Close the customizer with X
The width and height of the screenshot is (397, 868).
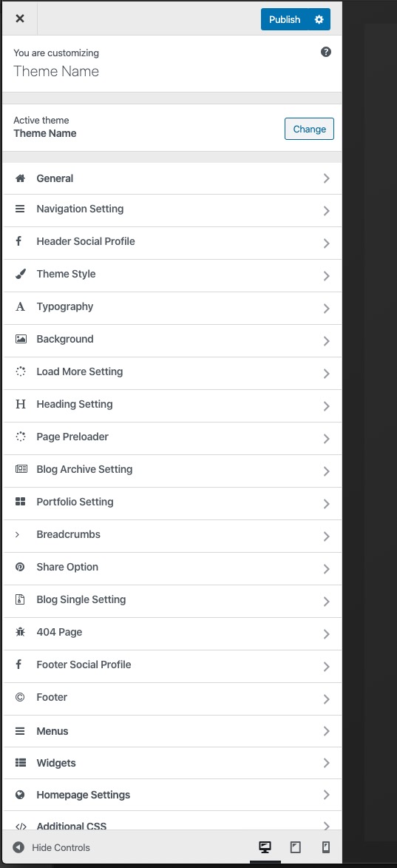point(20,18)
